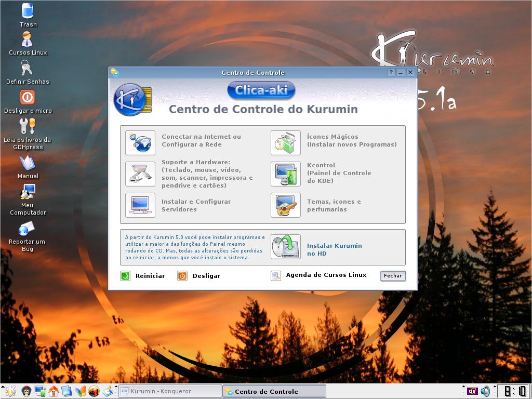
Task: Click the Centro de Controle window menu icon
Action: tap(115, 72)
